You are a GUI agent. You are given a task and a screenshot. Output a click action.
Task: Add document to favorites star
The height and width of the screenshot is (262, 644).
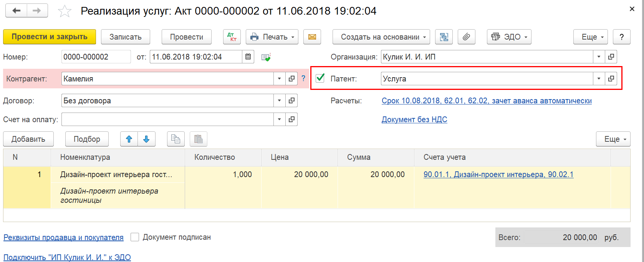[65, 11]
